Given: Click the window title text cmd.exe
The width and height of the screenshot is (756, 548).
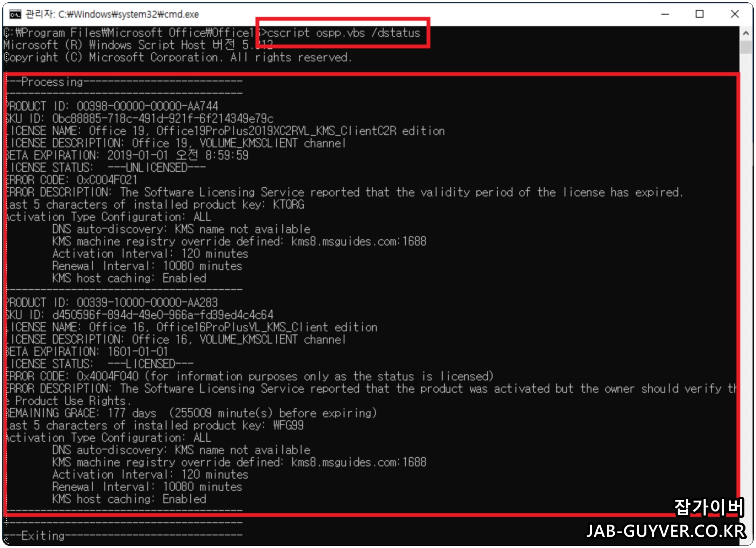Looking at the screenshot, I should [112, 14].
